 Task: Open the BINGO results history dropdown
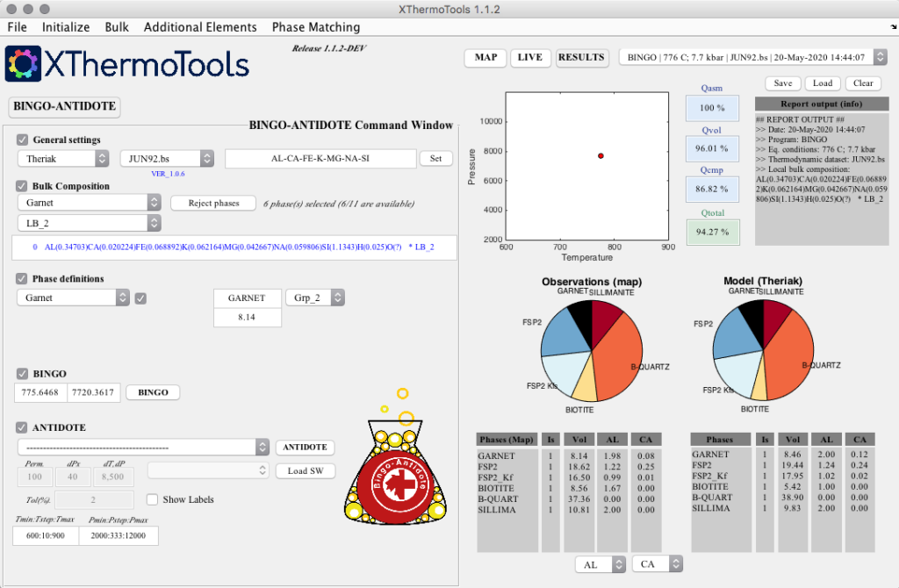pyautogui.click(x=753, y=57)
